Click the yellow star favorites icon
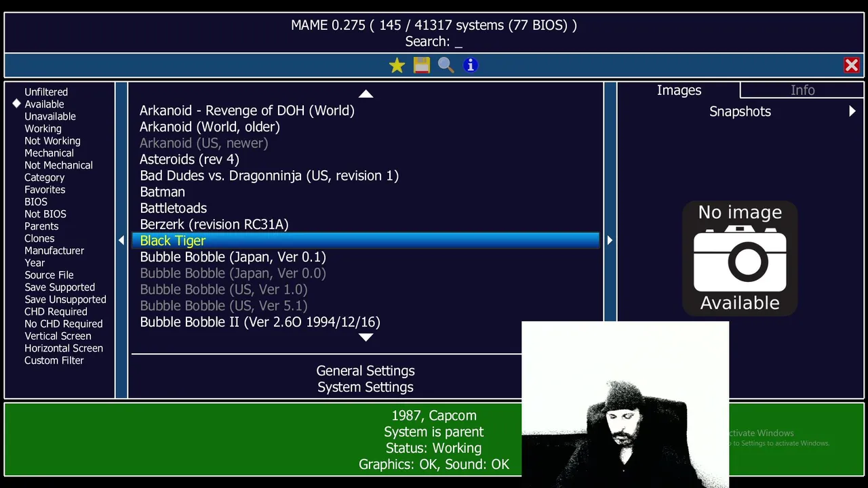Image resolution: width=868 pixels, height=488 pixels. point(397,65)
